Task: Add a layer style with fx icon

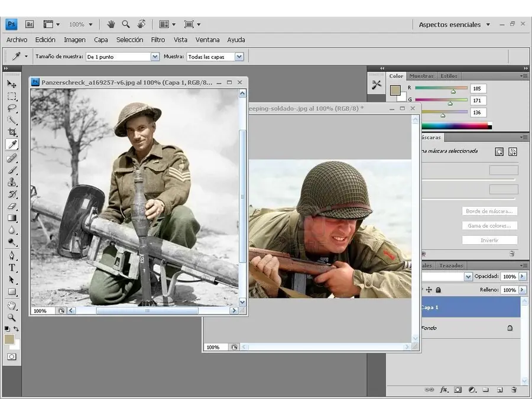Action: [443, 390]
